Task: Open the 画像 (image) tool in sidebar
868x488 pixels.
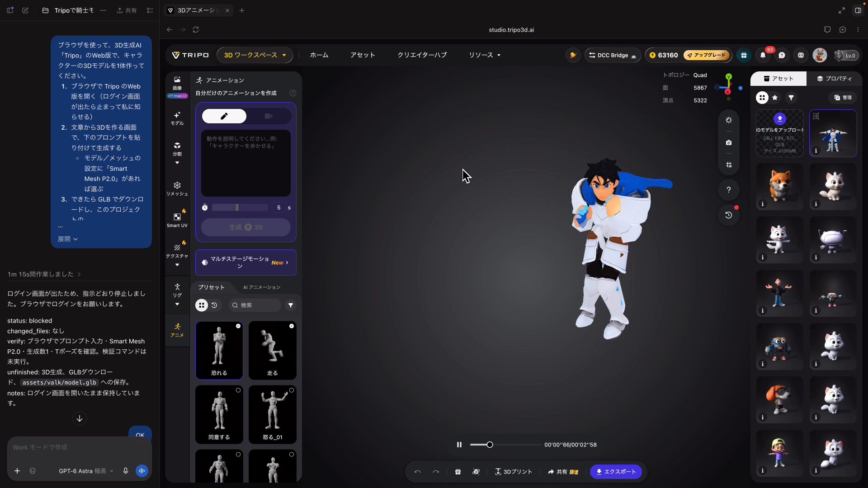Action: click(x=177, y=84)
